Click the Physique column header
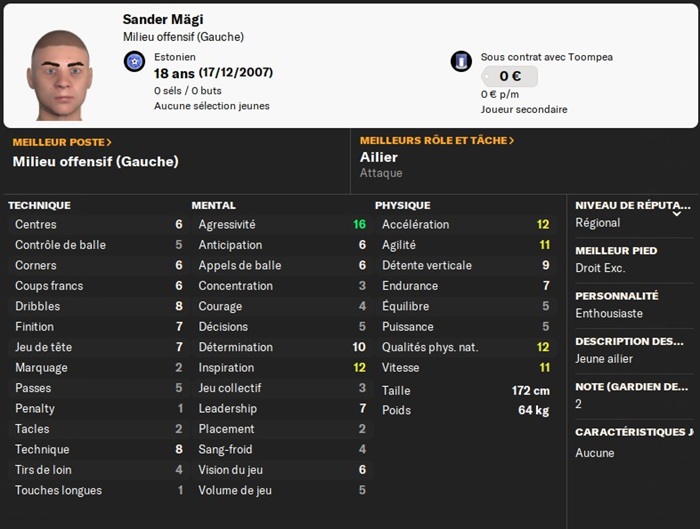The image size is (700, 529). pyautogui.click(x=402, y=205)
